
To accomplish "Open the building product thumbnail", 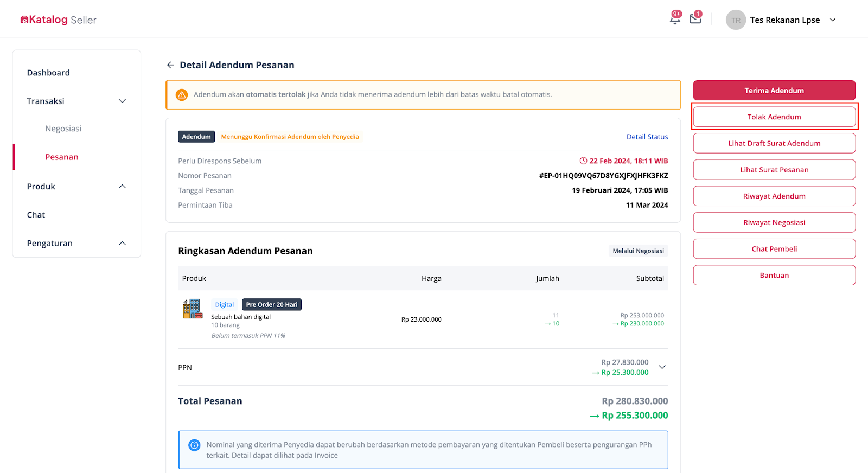I will (193, 309).
